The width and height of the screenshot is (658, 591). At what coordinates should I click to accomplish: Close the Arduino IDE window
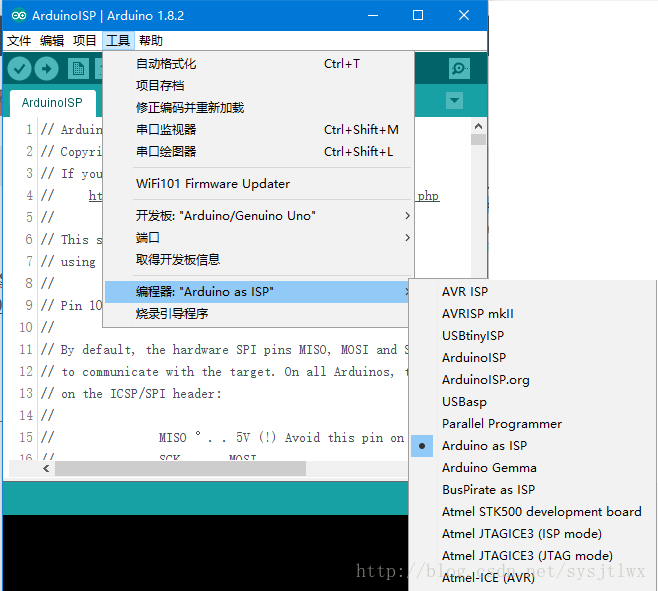point(464,16)
